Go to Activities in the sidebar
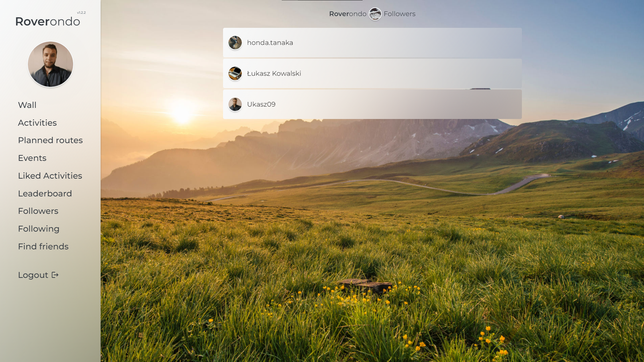The height and width of the screenshot is (362, 644). [x=37, y=123]
